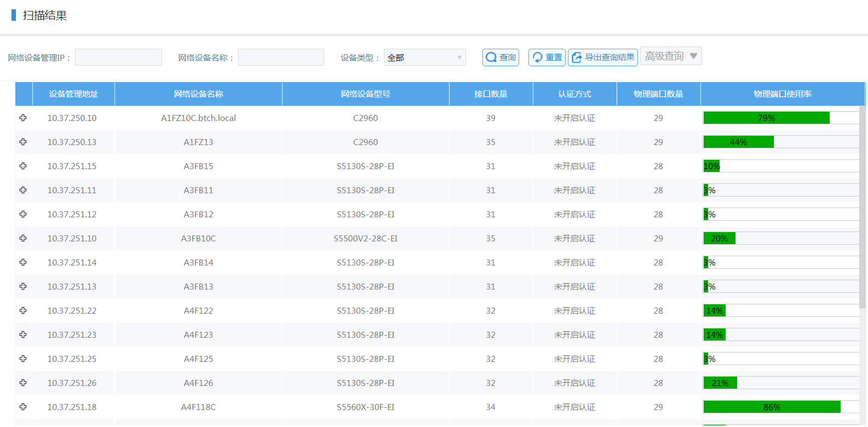
Task: Click the 查询 search button
Action: 501,57
